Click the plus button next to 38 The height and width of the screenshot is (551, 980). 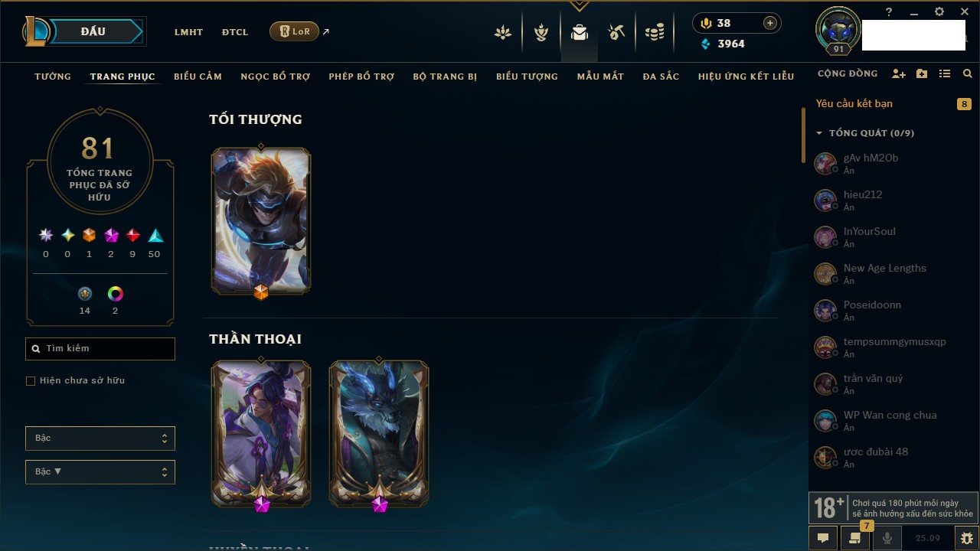pyautogui.click(x=770, y=23)
